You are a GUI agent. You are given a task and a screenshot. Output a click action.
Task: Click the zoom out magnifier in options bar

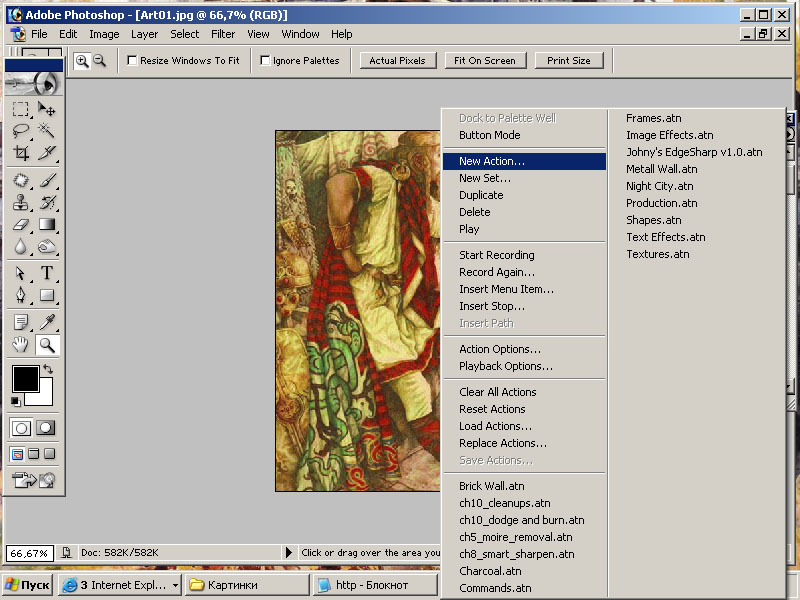click(x=99, y=61)
